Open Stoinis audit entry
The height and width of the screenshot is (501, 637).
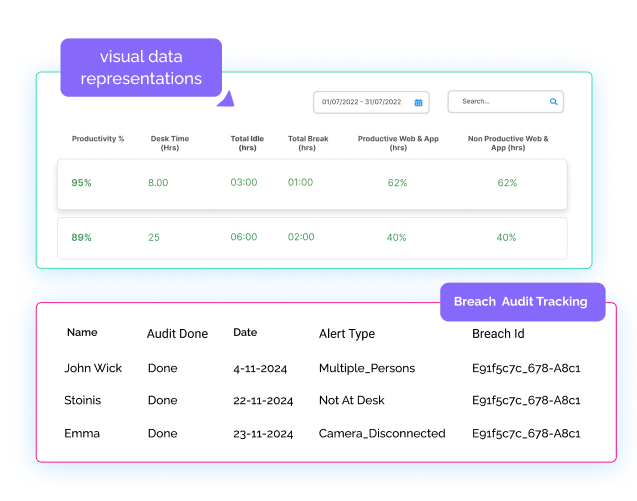tap(85, 401)
